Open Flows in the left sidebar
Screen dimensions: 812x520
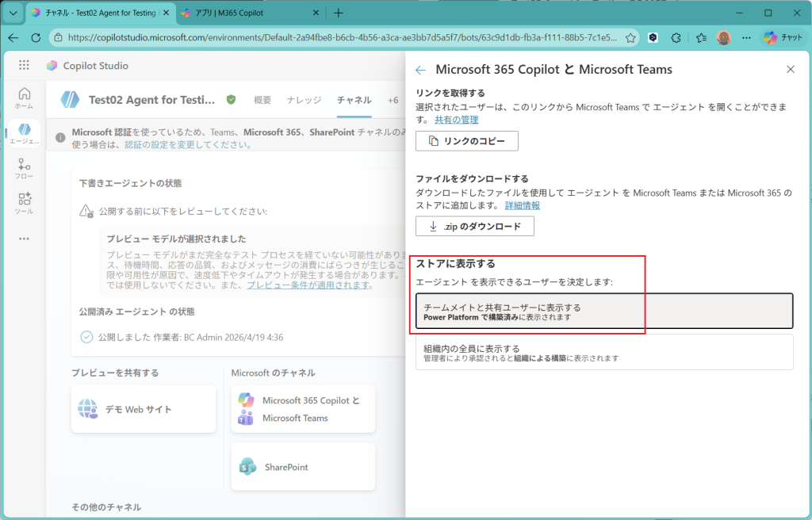coord(24,169)
